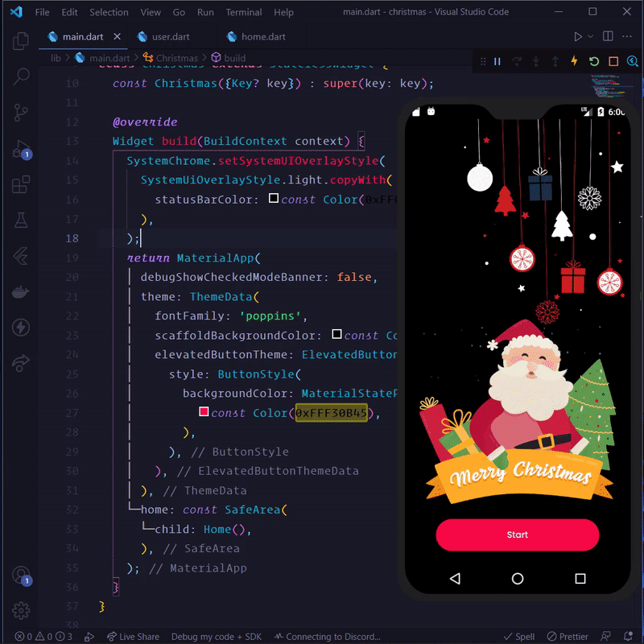Open the editor More Actions menu
Viewport: 644px width, 644px height.
point(627,36)
